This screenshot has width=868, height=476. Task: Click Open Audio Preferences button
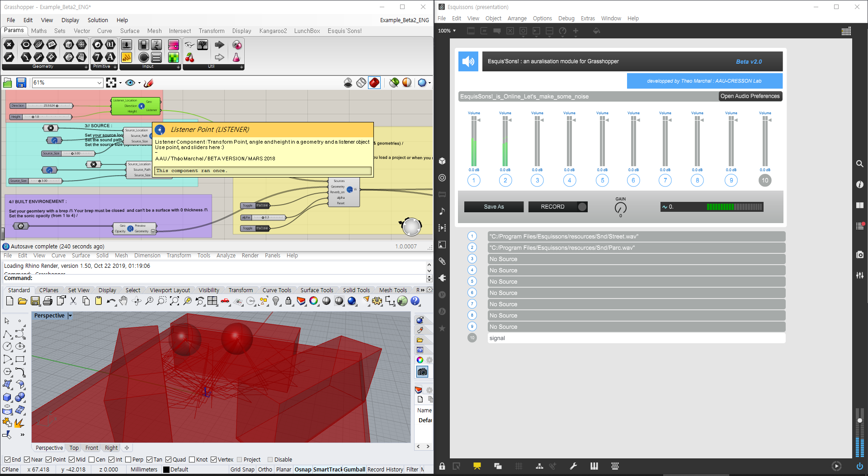coord(750,96)
